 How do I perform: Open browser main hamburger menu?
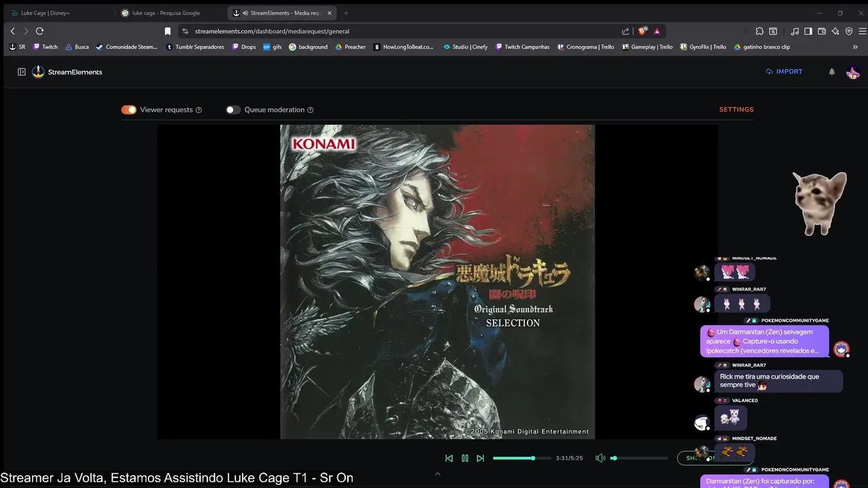click(863, 31)
